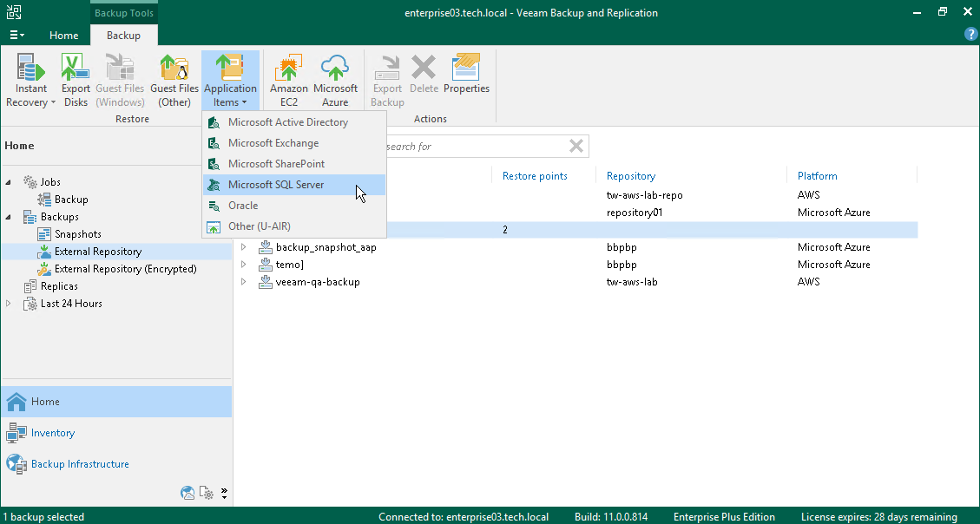Click the Build: 11.0.0.814 status text
This screenshot has width=980, height=524.
pos(610,517)
